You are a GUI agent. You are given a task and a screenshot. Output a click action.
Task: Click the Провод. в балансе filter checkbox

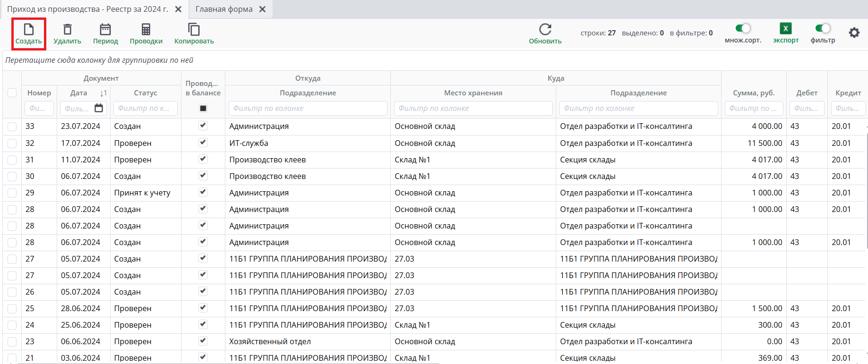[x=203, y=108]
